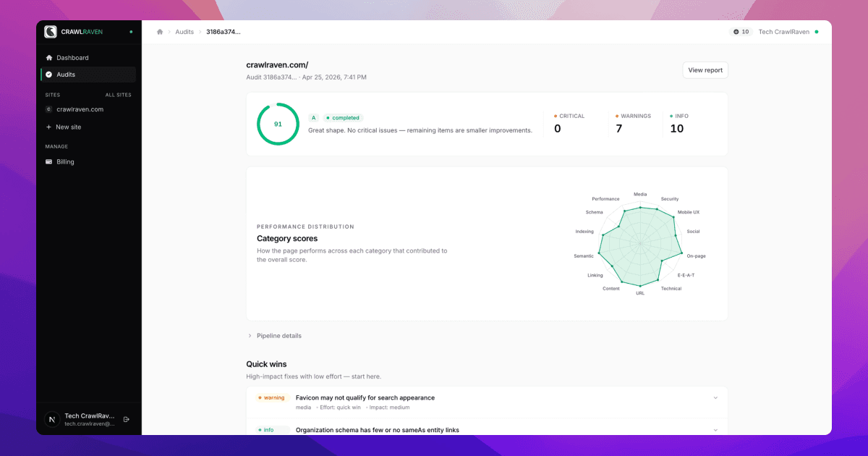The image size is (868, 456).
Task: Open crawlraven.com site in sidebar
Action: tap(88, 109)
